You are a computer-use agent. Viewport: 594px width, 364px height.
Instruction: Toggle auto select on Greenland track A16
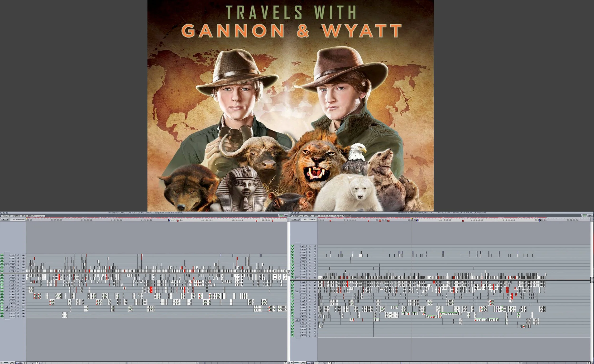pyautogui.click(x=315, y=329)
